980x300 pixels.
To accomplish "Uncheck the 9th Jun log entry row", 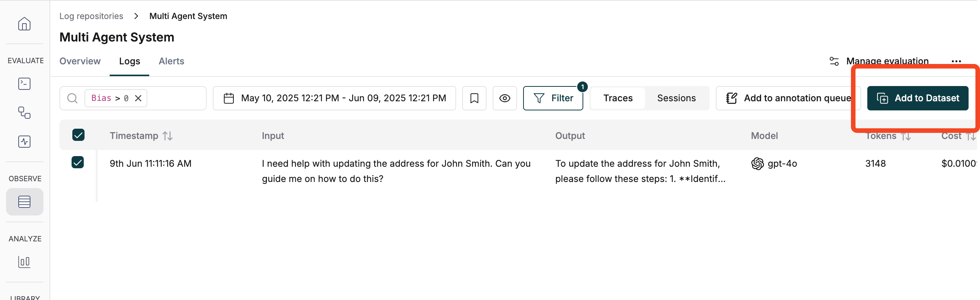I will 78,162.
